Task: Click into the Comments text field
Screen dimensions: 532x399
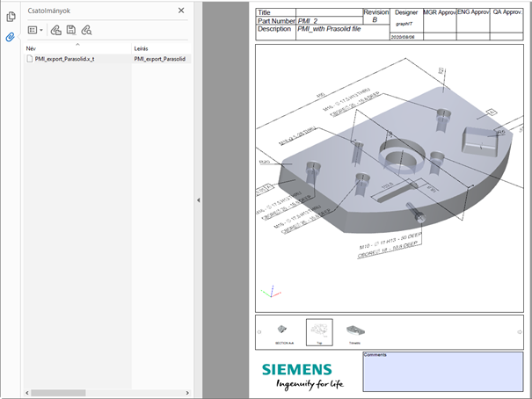Action: pyautogui.click(x=443, y=372)
